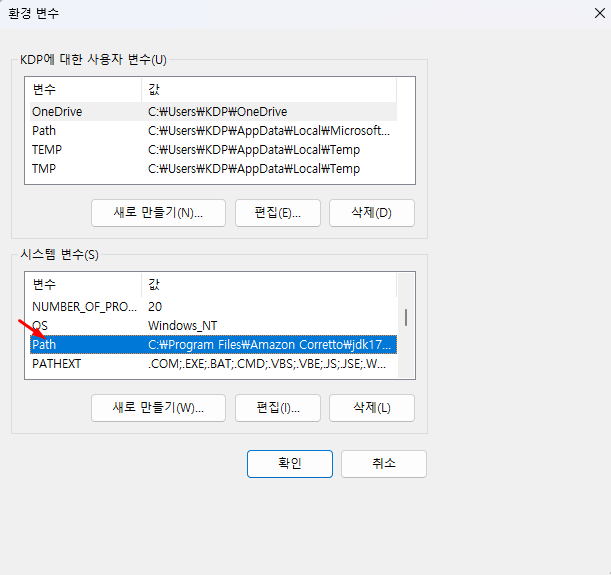This screenshot has width=611, height=575.
Task: Click 새로 만들기(W)... for system variables
Action: (x=158, y=408)
